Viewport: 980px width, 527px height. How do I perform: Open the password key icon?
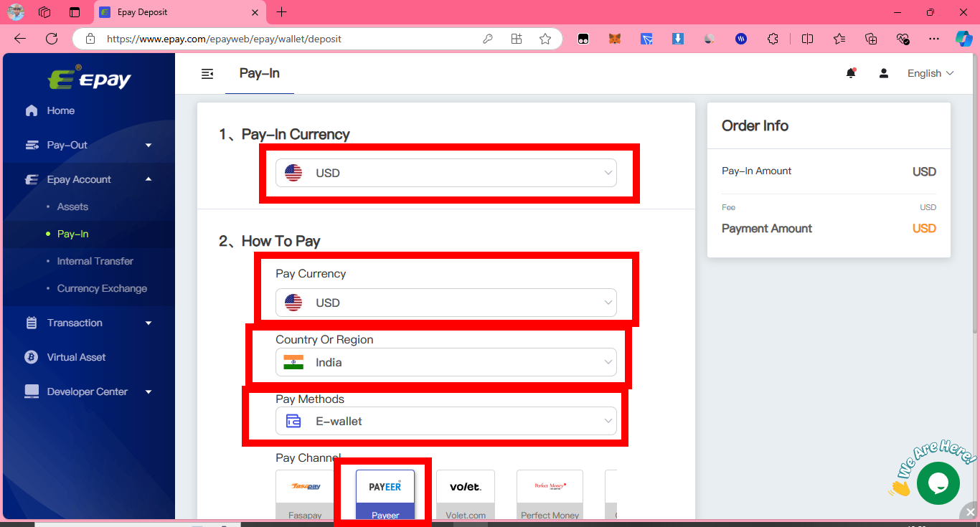point(488,39)
